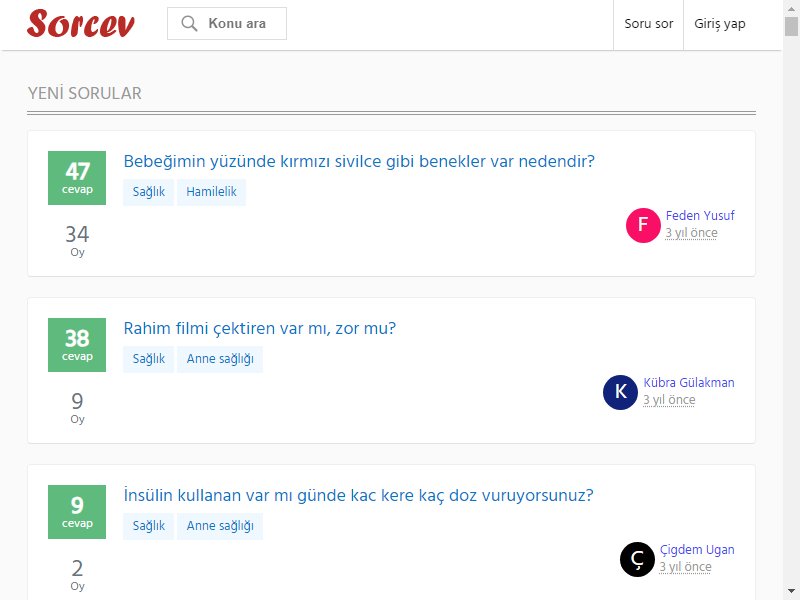800x600 pixels.
Task: Visit Feden Yusuf's profile link
Action: tap(699, 215)
